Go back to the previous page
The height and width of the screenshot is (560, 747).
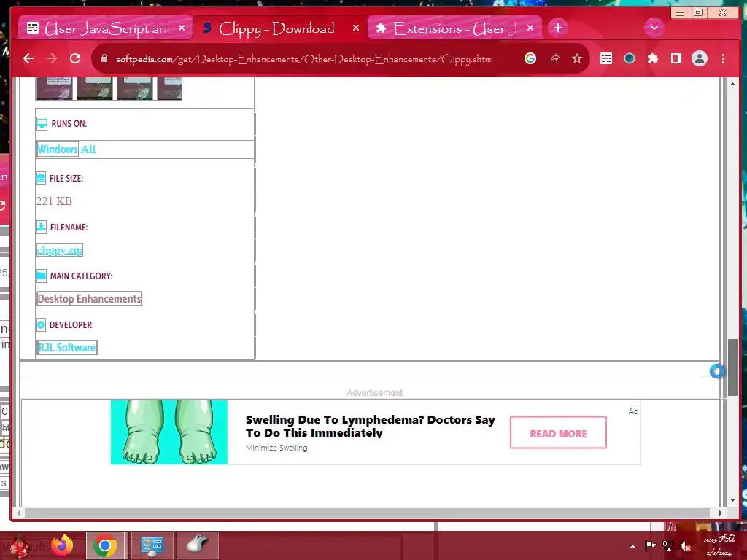click(28, 58)
